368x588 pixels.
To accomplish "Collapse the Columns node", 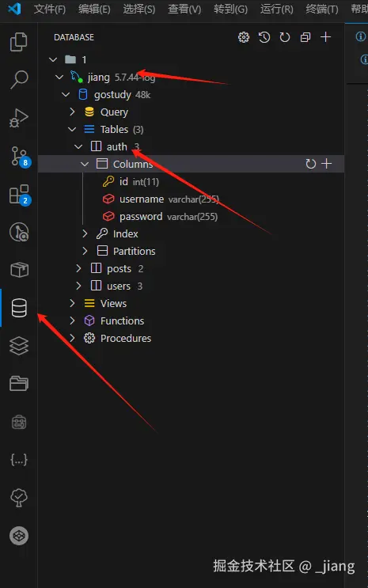I will click(85, 164).
